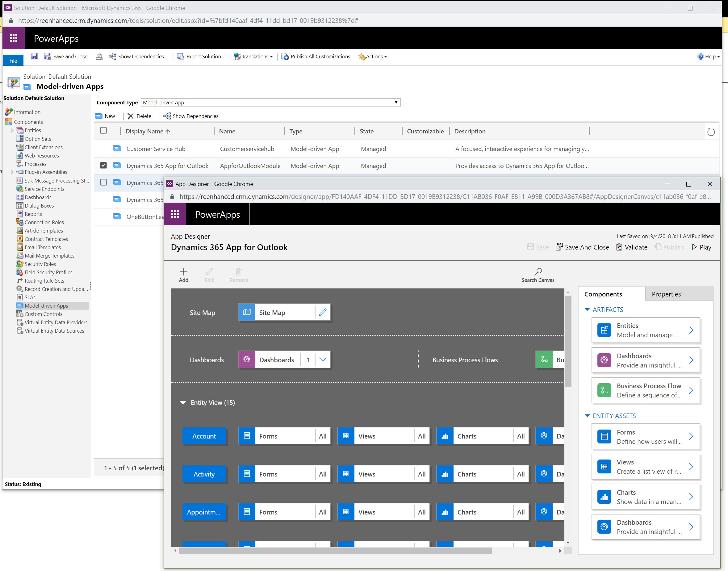
Task: Click the Play triangle icon
Action: click(x=694, y=247)
